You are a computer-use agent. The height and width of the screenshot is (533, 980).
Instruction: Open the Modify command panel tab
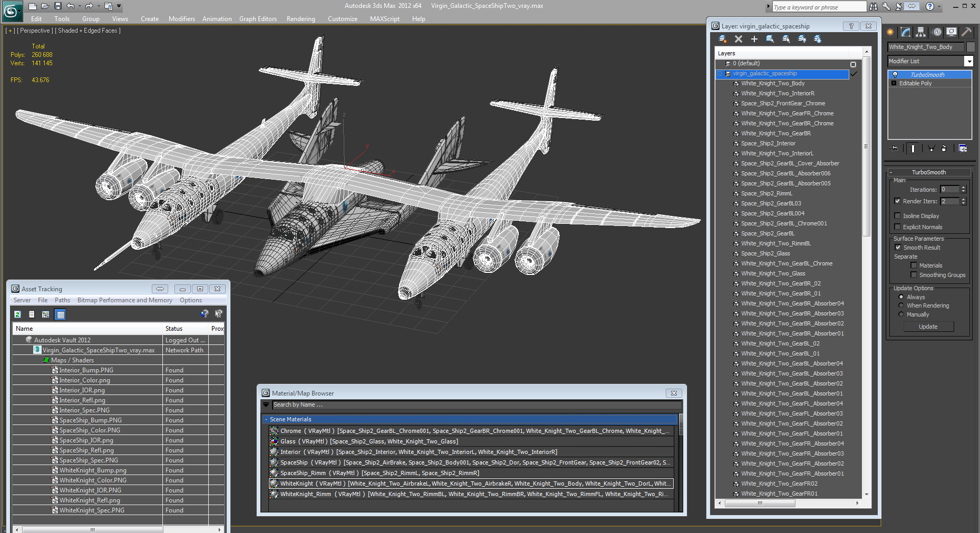pos(906,32)
